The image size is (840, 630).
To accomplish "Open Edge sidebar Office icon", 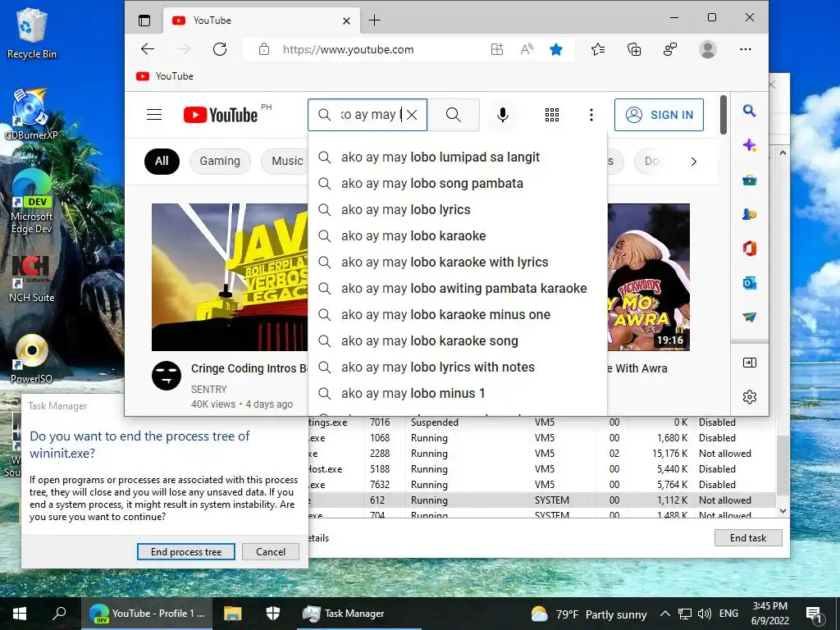I will [x=750, y=249].
